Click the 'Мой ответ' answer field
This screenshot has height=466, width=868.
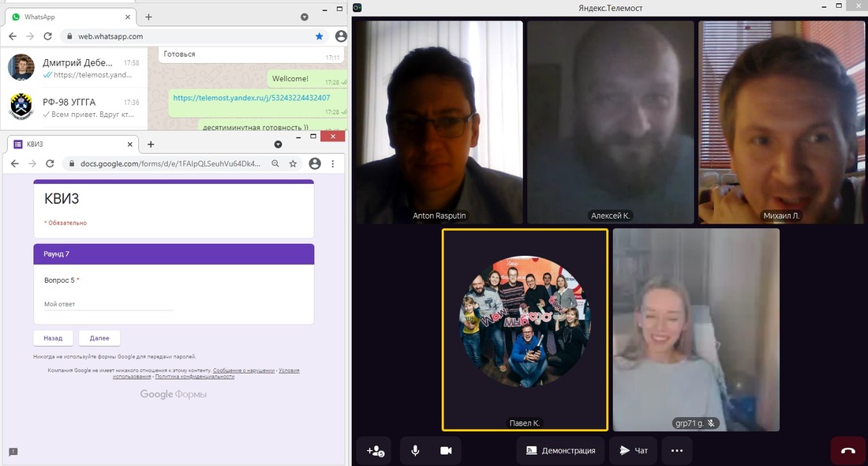[x=109, y=304]
